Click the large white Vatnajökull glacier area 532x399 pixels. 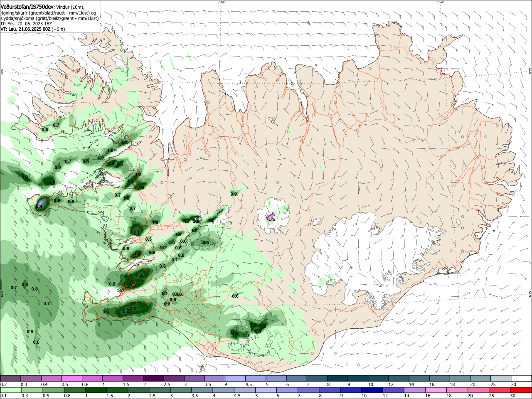tap(370, 258)
